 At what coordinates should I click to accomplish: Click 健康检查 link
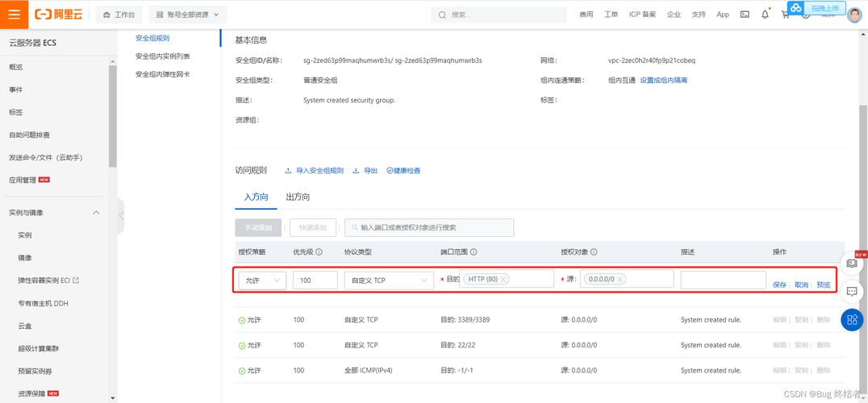[x=403, y=171]
